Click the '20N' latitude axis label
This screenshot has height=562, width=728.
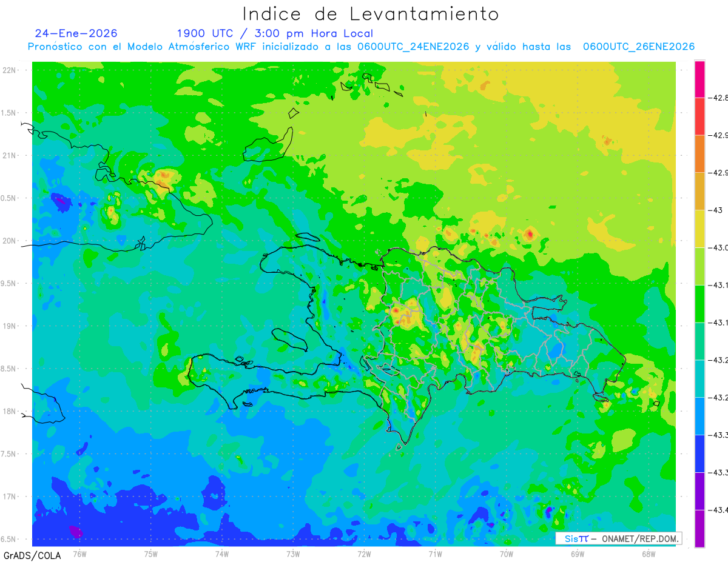point(9,241)
